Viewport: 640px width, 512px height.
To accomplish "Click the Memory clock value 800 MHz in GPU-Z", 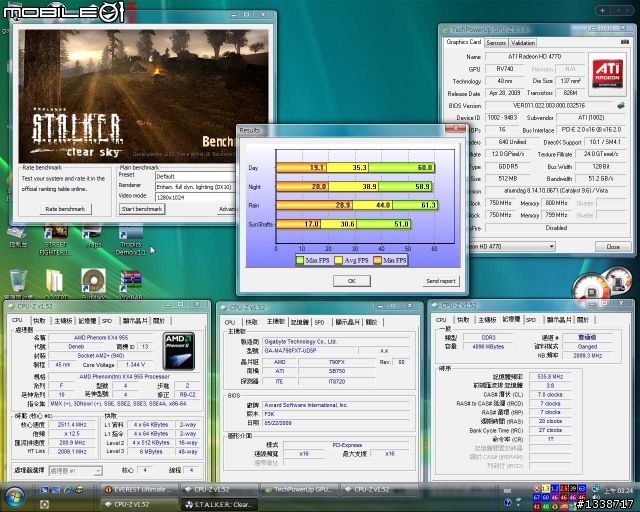I will (556, 203).
